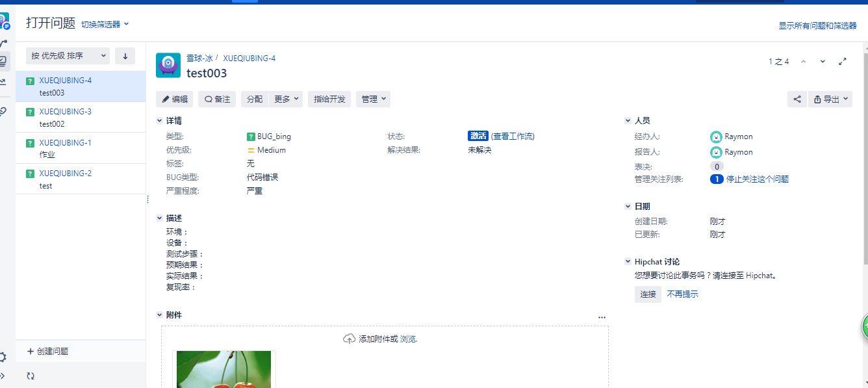Open project settings gear icon
Screen dimensions: 868x388
(x=3, y=357)
